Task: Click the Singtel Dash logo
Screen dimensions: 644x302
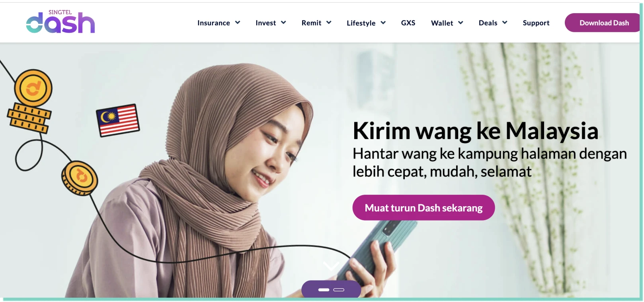Action: tap(60, 21)
